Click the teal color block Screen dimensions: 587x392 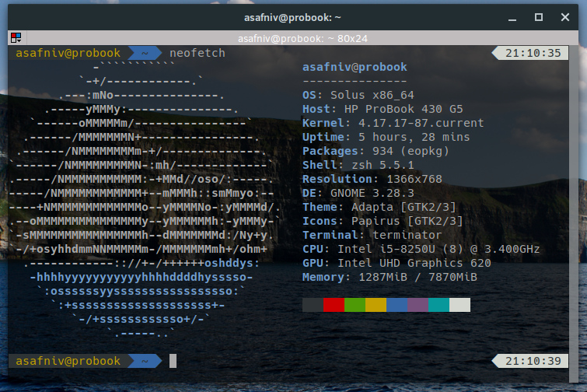click(439, 305)
